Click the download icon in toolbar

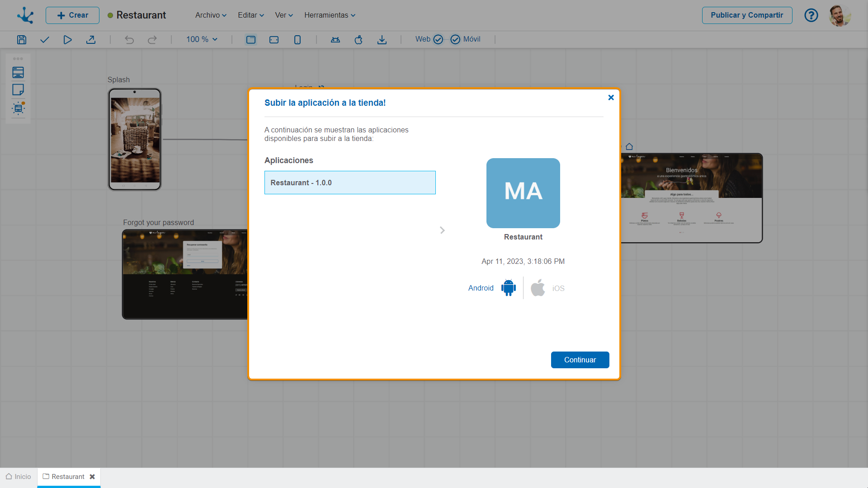(x=382, y=40)
